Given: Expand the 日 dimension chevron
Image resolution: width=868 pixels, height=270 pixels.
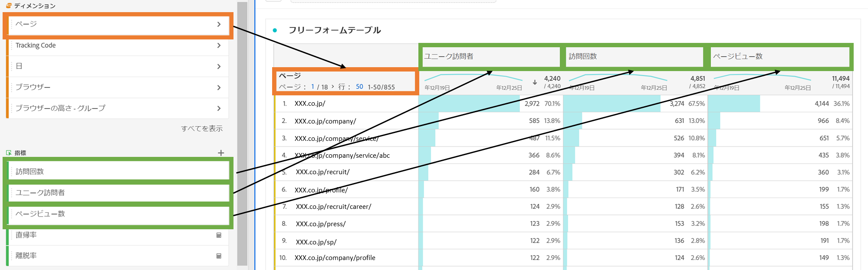Looking at the screenshot, I should 220,66.
